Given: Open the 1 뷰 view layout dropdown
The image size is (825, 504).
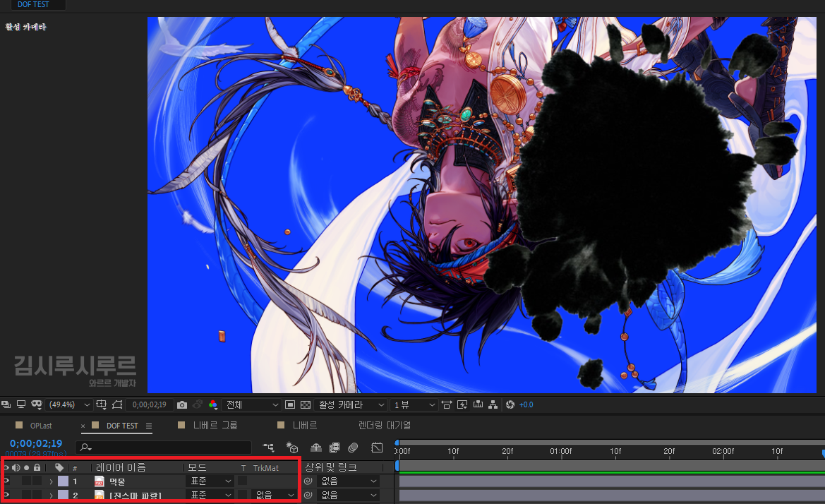Looking at the screenshot, I should (414, 404).
